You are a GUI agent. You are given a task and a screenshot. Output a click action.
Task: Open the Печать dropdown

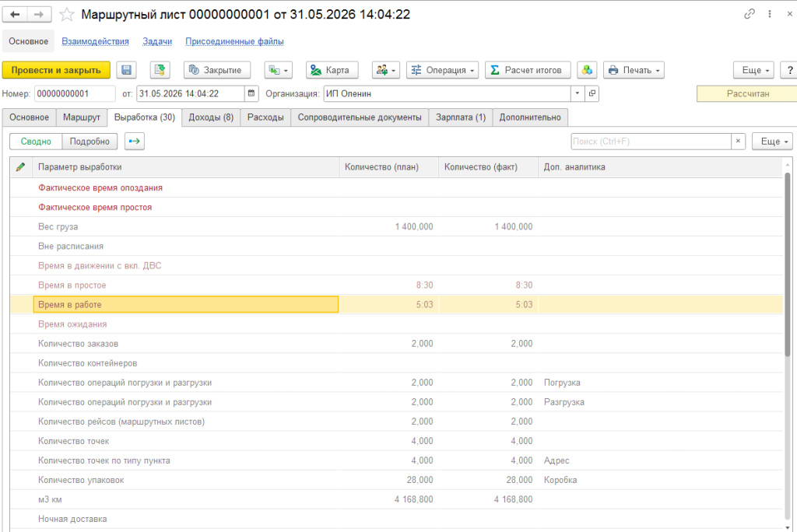click(634, 70)
